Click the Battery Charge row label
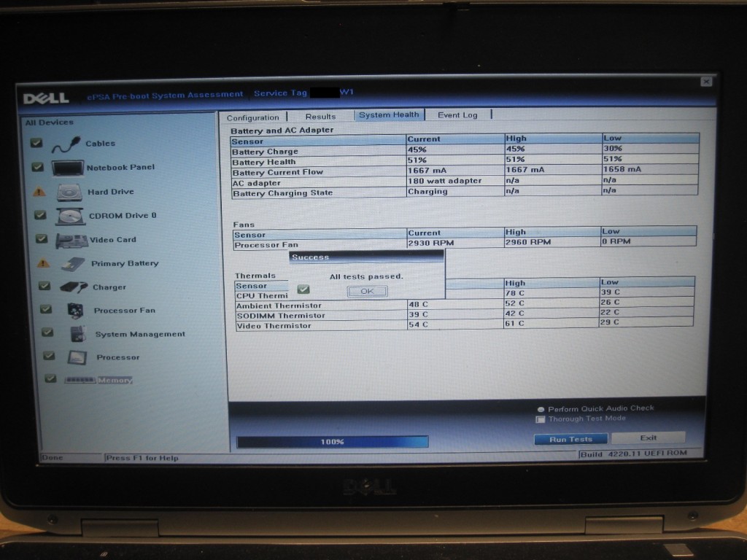The width and height of the screenshot is (747, 560). (x=265, y=152)
